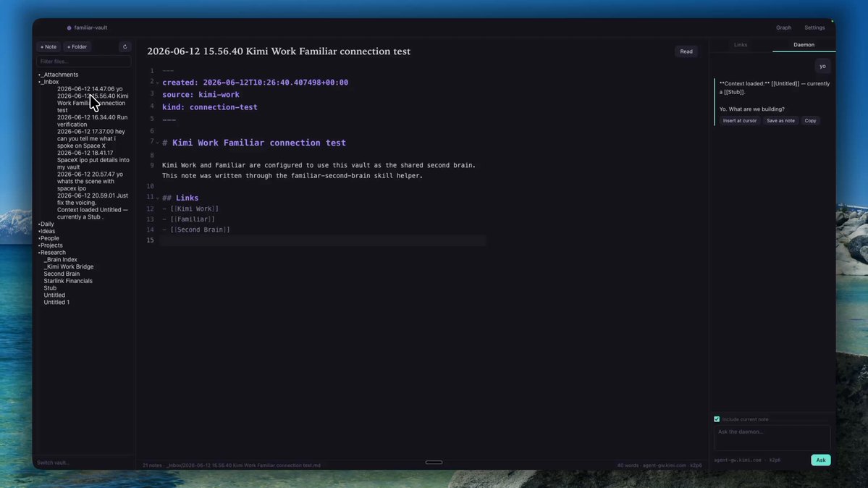Switch to Read mode

[686, 51]
